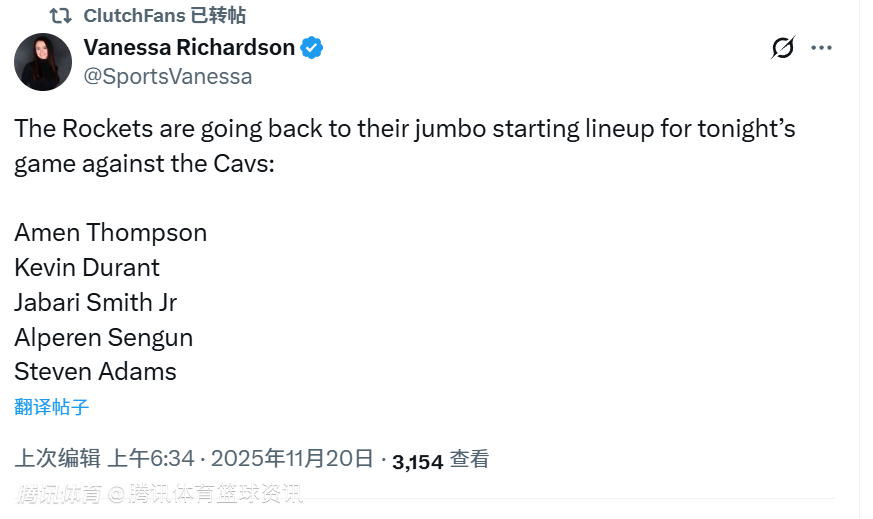Open Vanessa Richardson's profile avatar
873x519 pixels.
(43, 62)
